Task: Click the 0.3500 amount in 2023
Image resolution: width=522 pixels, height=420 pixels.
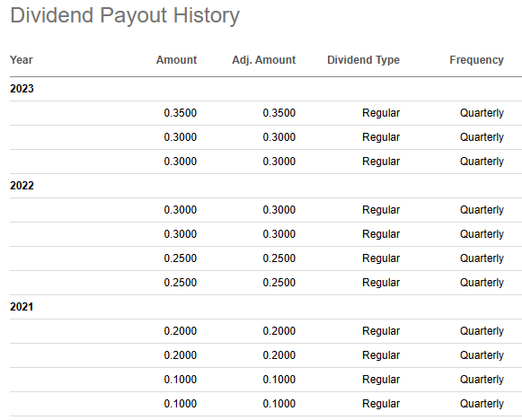Action: click(x=180, y=113)
